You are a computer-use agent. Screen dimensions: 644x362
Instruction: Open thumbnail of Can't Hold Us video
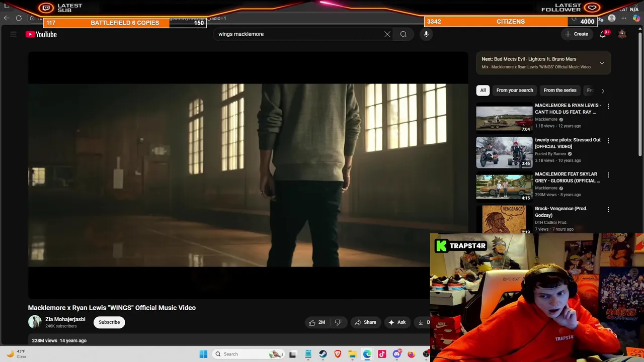pos(504,118)
